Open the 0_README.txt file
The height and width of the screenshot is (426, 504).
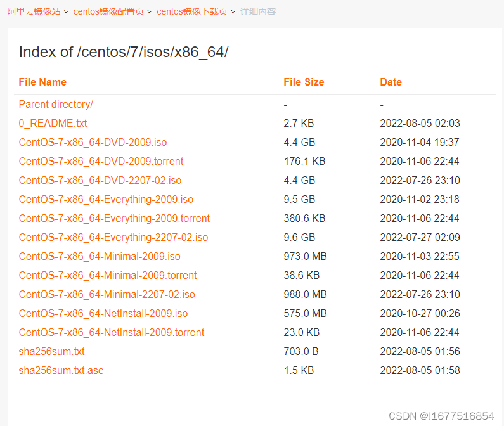[53, 123]
